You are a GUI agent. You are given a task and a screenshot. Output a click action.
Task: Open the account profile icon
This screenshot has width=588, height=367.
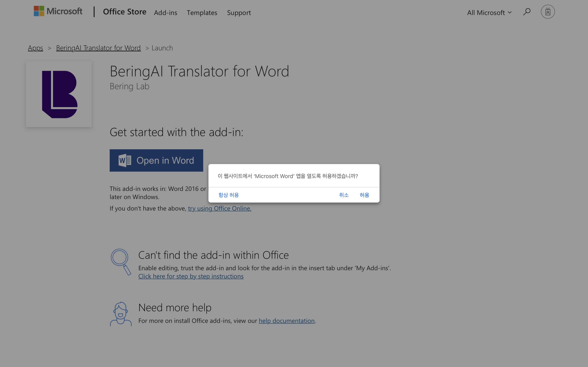(x=548, y=12)
